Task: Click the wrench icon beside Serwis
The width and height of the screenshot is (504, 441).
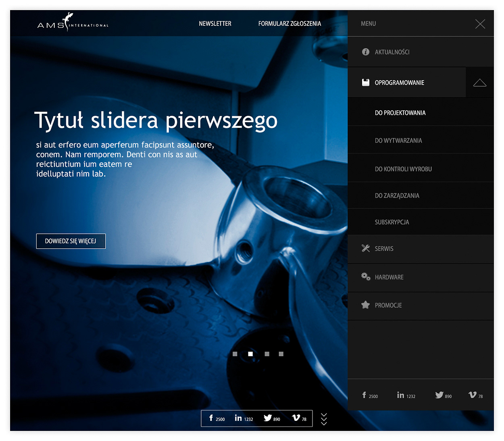Action: point(366,248)
